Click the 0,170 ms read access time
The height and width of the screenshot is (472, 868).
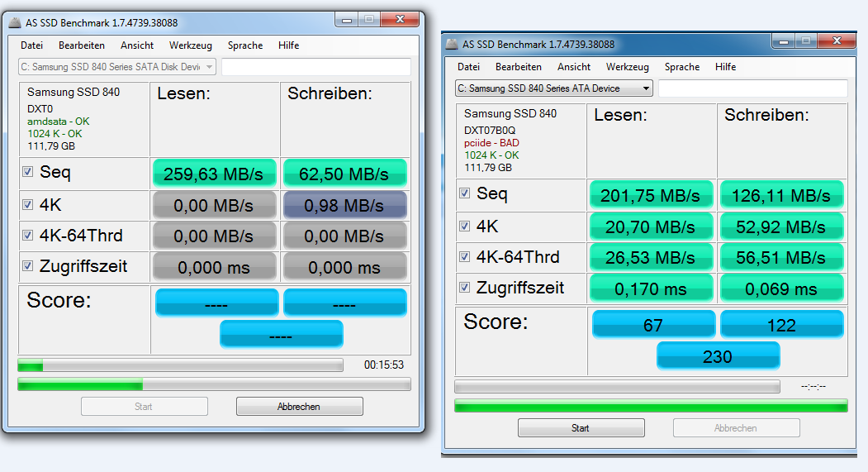pyautogui.click(x=651, y=288)
